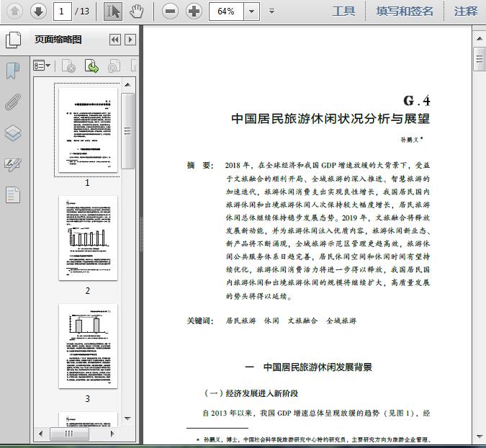
Task: Collapse the thumbnails panel with double-arrow
Action: [x=115, y=40]
